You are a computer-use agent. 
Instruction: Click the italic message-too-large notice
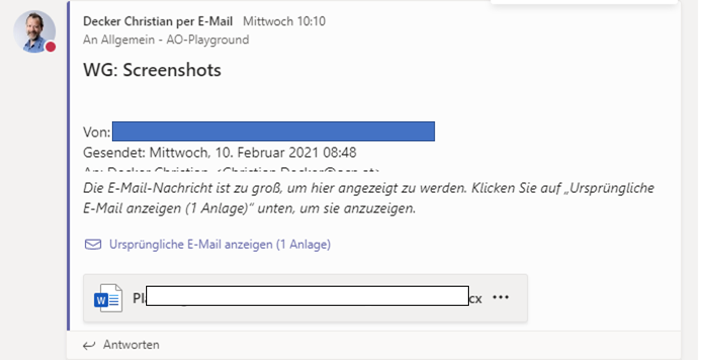coord(368,198)
